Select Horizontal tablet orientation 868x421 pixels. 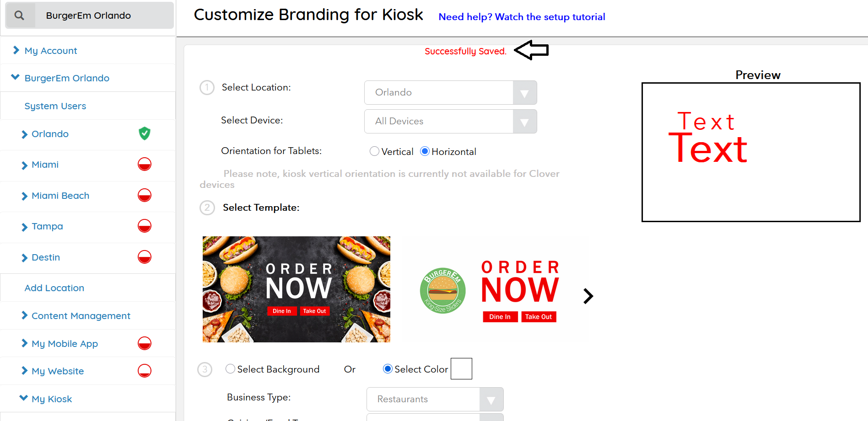coord(425,151)
